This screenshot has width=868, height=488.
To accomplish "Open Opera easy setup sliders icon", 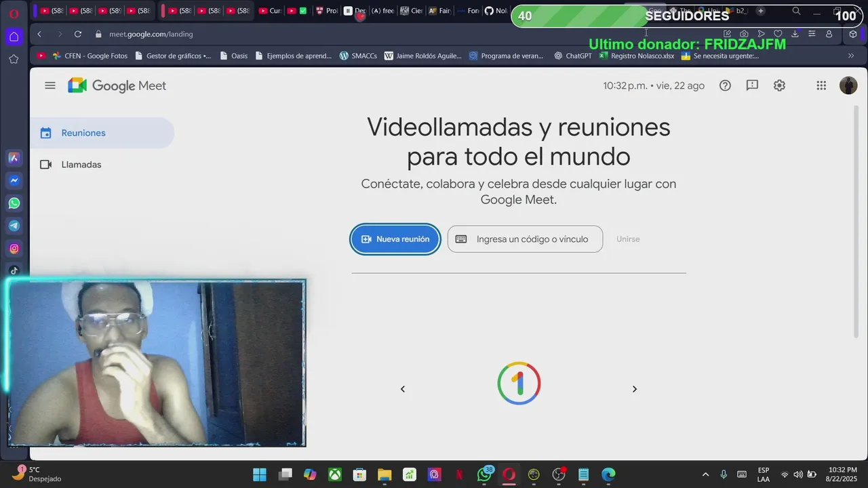I will tap(812, 34).
